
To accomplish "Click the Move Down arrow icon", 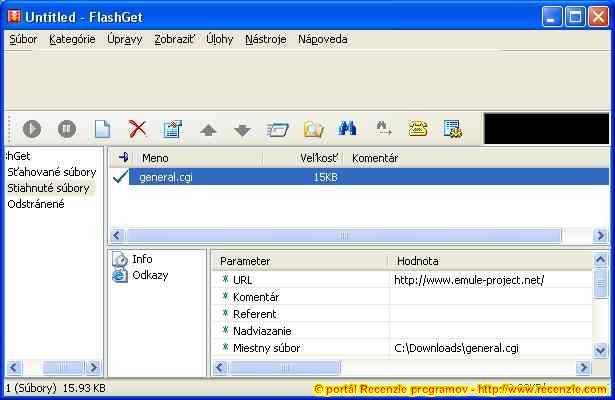I will [x=242, y=129].
